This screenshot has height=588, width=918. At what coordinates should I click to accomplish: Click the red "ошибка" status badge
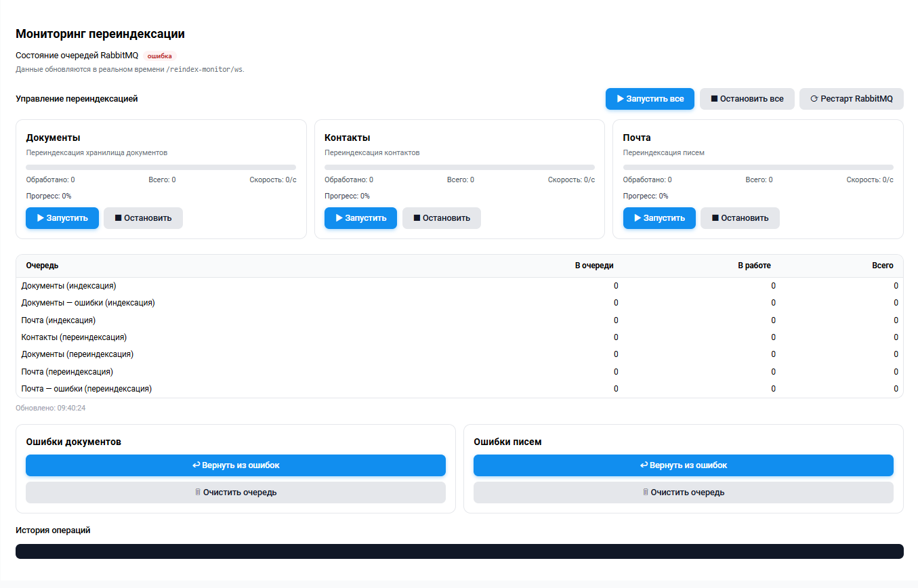[160, 56]
